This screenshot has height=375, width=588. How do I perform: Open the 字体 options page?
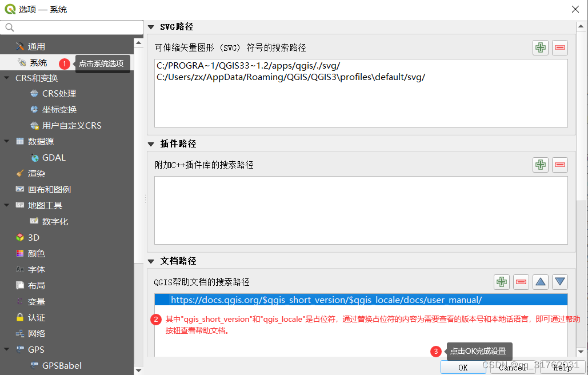pos(37,269)
